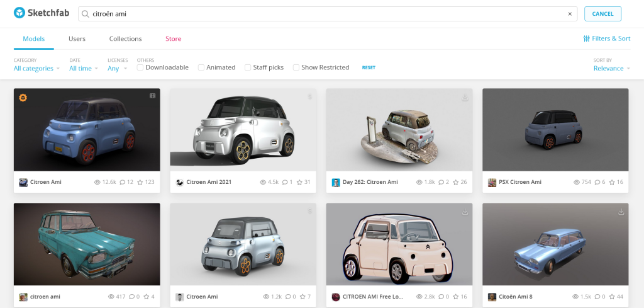
Task: Open the Collections tab
Action: tap(125, 38)
